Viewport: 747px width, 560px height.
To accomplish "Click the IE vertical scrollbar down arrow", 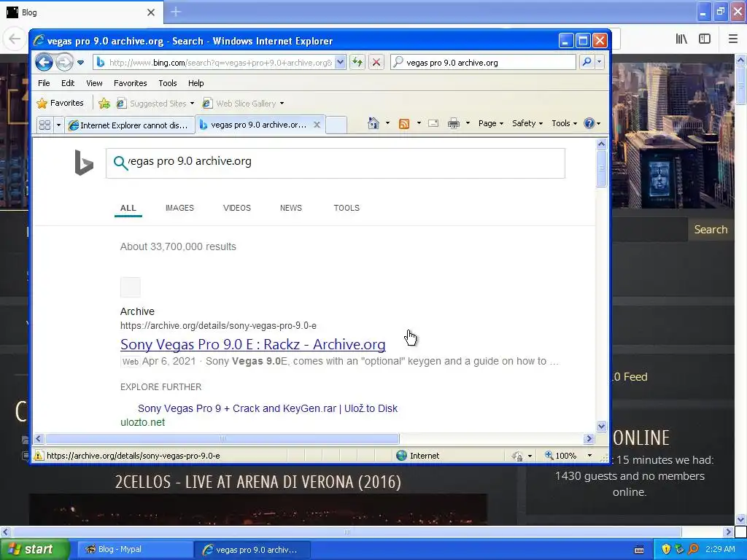I will coord(601,426).
